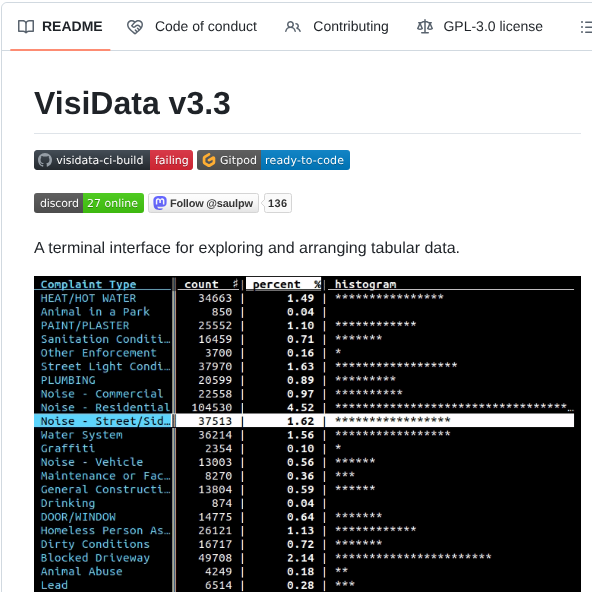Viewport: 592px width, 592px height.
Task: Click the Contributing people icon
Action: (x=293, y=27)
